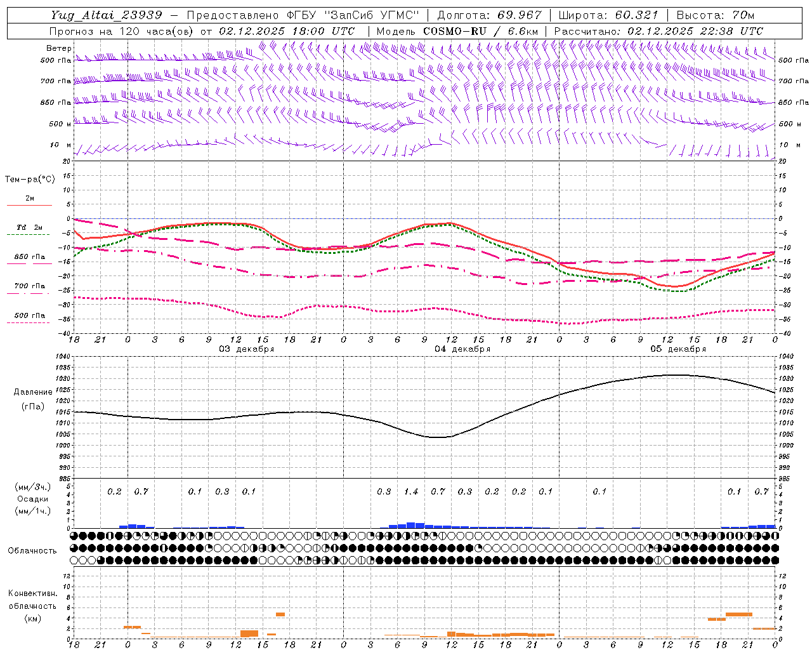Click the computed time Рассчитано: 02.12.2025 22:38 UTC
This screenshot has height=650, width=812.
(x=658, y=31)
